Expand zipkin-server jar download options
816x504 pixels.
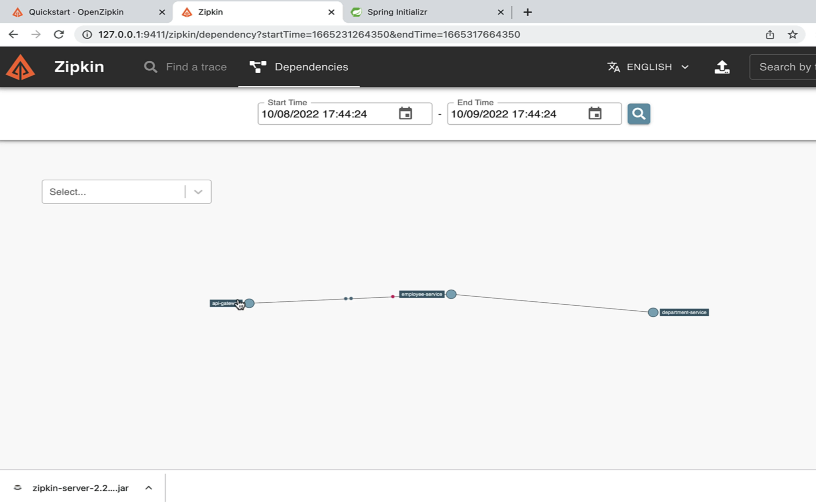149,488
